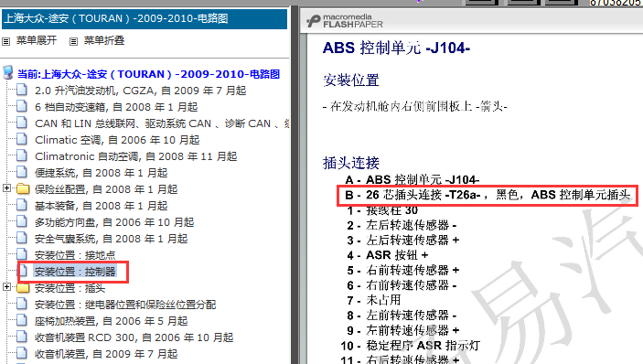Viewport: 643px width, 364px height.
Task: Click the 菜单折叠 collapse-menu link
Action: (x=103, y=40)
